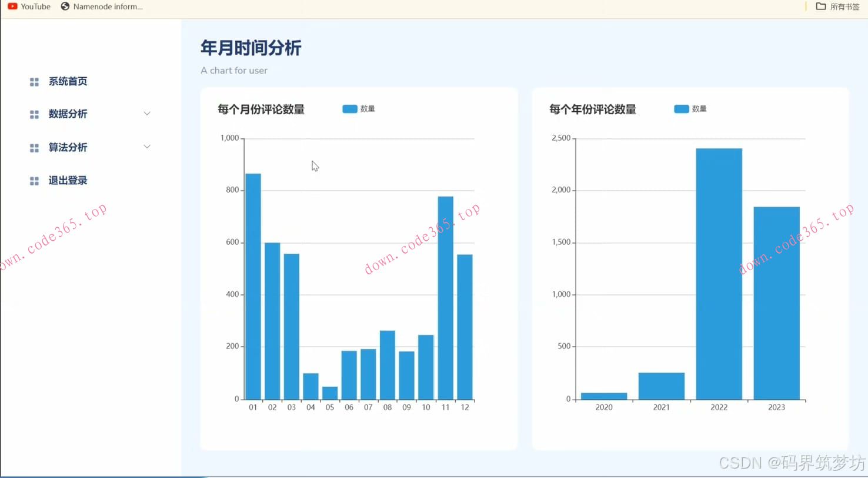Click the month 05 bar
Viewport: 868px width, 478px height.
point(330,393)
